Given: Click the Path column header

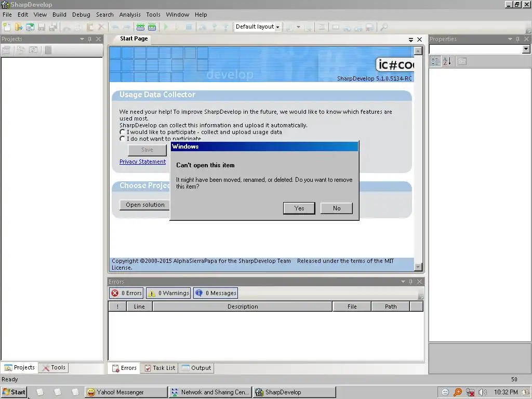Looking at the screenshot, I should coord(391,307).
